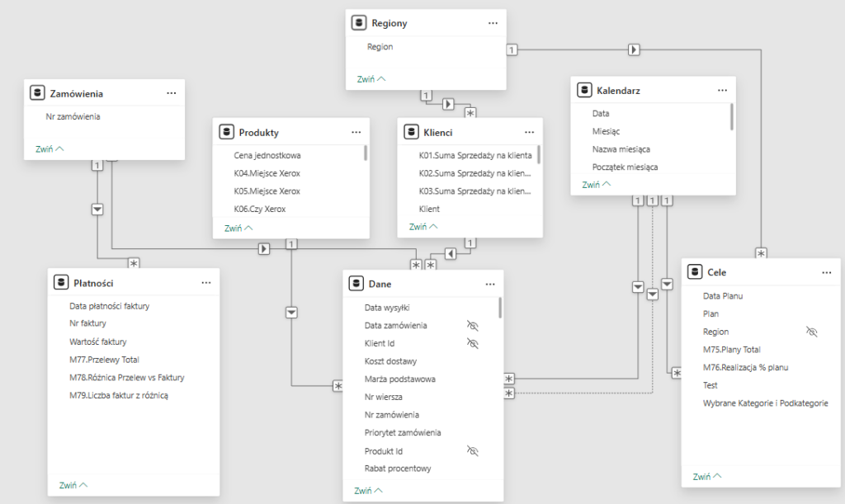Select the Regiony-to-Cele relationship direction arrow
This screenshot has height=504, width=845.
634,49
